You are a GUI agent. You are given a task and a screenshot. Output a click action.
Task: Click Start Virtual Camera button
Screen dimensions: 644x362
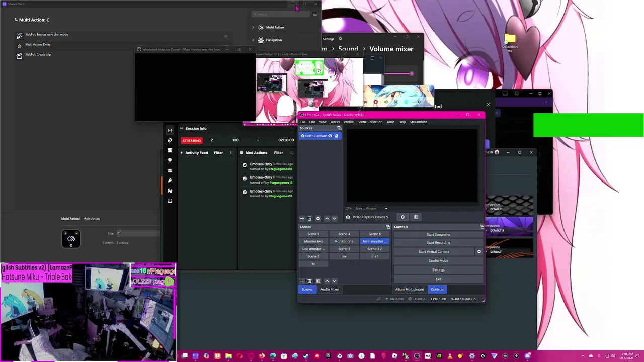pos(434,251)
